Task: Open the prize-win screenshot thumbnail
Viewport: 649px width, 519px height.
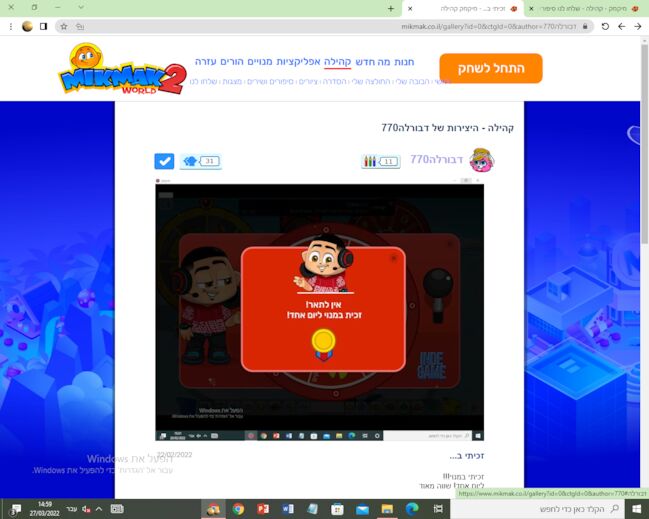Action: (320, 310)
